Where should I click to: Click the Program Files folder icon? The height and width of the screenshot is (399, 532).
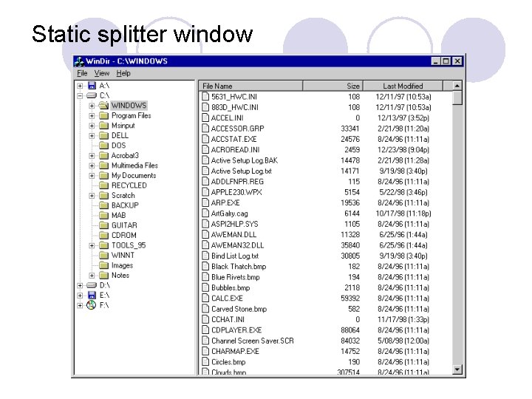click(103, 116)
